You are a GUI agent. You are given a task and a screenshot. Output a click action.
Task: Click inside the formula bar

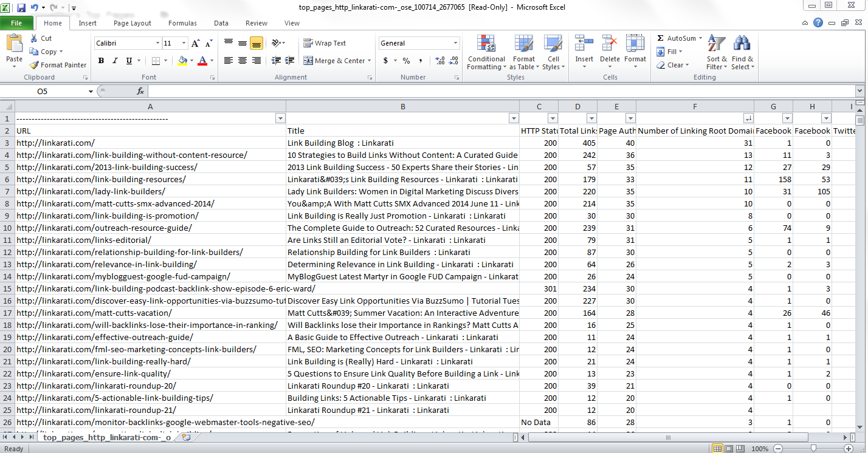[x=501, y=91]
